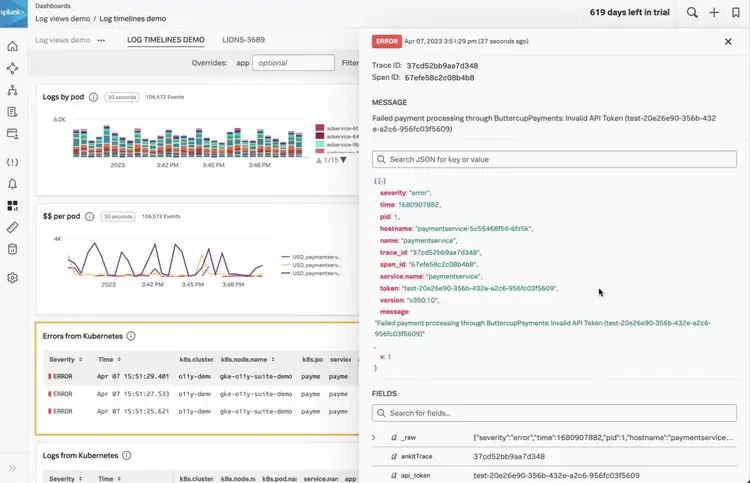Switch to the LIONS-3689 tab
Viewport: 750px width, 483px height.
pyautogui.click(x=242, y=40)
